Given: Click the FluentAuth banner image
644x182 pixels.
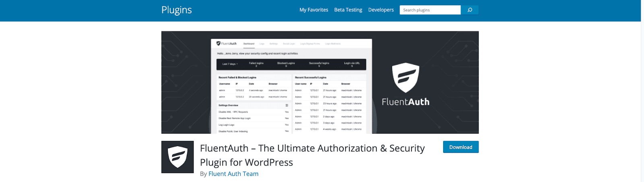Looking at the screenshot, I should click(x=320, y=82).
